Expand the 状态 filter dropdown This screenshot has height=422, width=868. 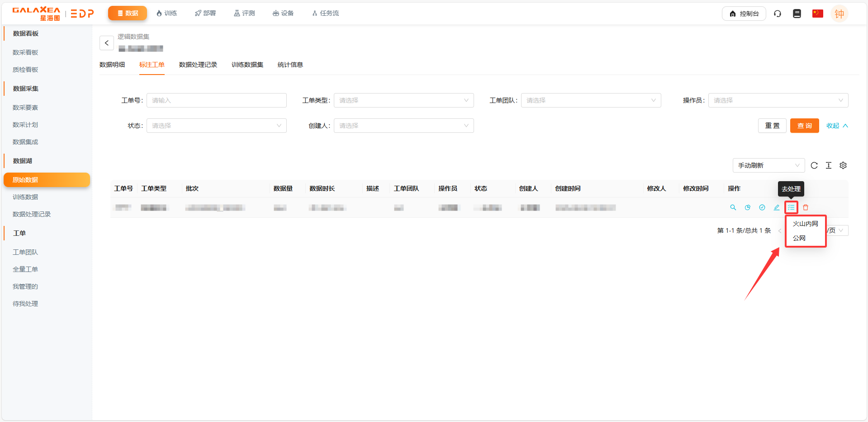point(216,126)
